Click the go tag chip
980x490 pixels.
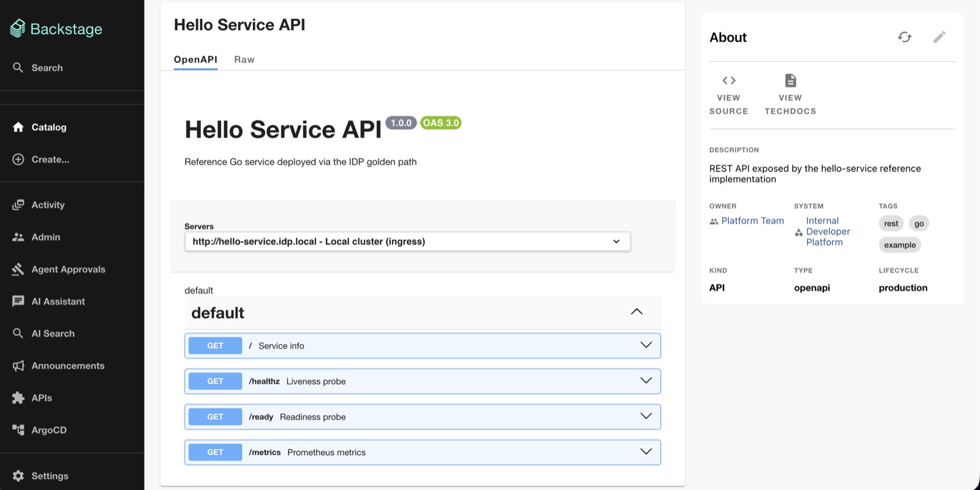point(919,224)
